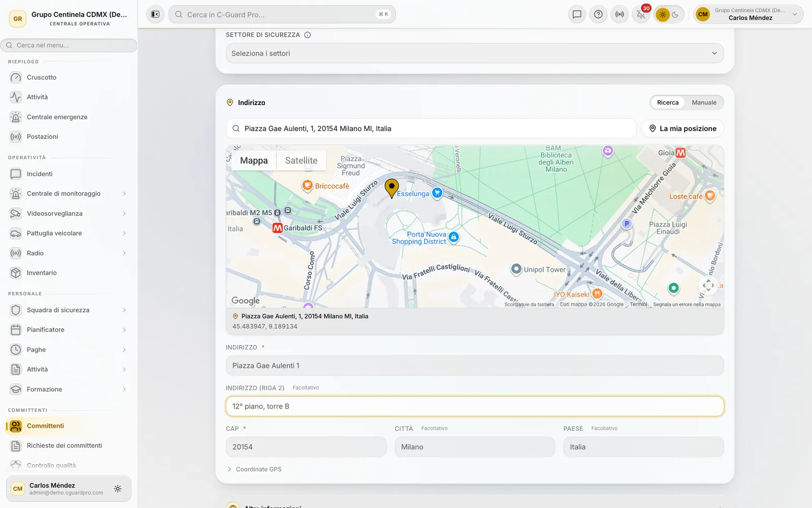The width and height of the screenshot is (812, 508).
Task: Toggle map fullscreen control
Action: [x=708, y=285]
